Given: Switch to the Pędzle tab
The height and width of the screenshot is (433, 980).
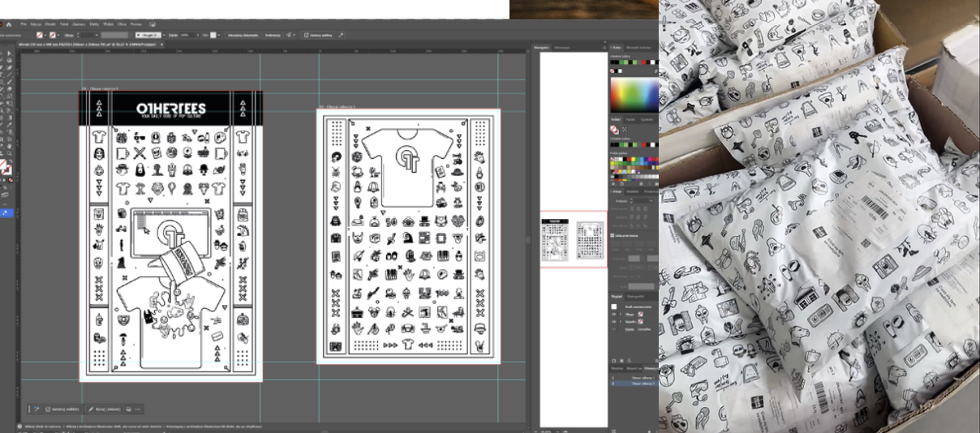Looking at the screenshot, I should 630,119.
